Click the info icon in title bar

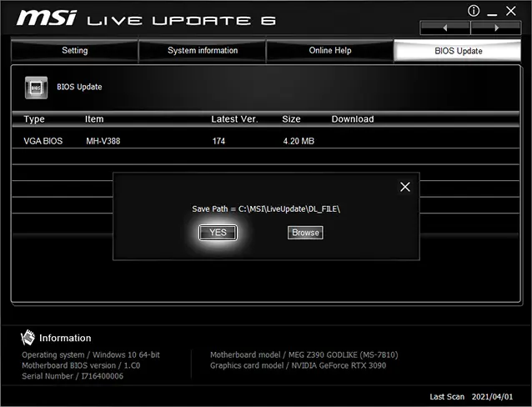pos(474,11)
